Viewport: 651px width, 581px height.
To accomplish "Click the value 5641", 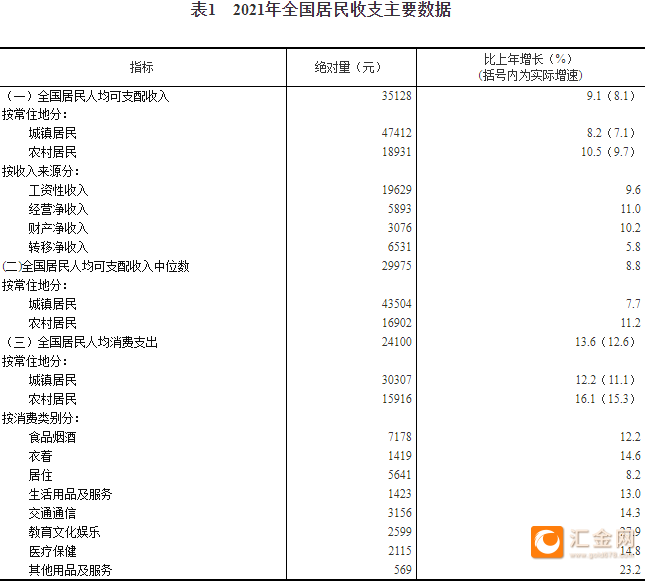I will point(399,475).
